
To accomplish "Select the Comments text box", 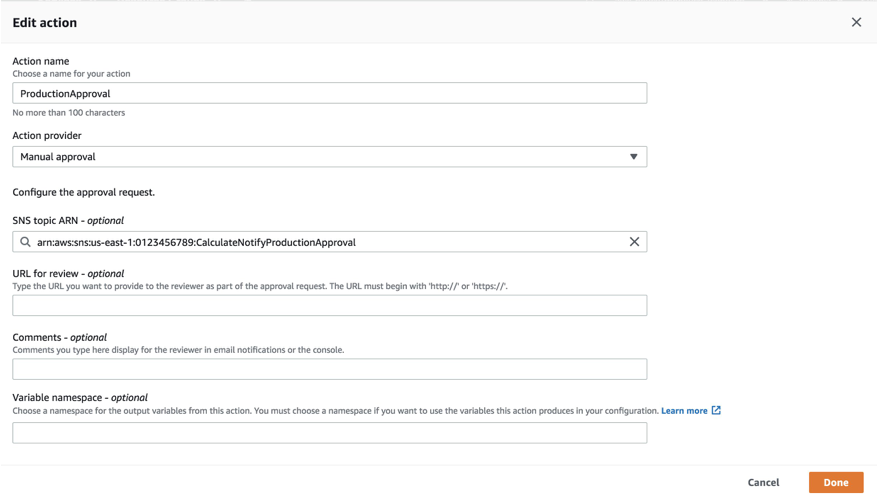I will point(329,369).
